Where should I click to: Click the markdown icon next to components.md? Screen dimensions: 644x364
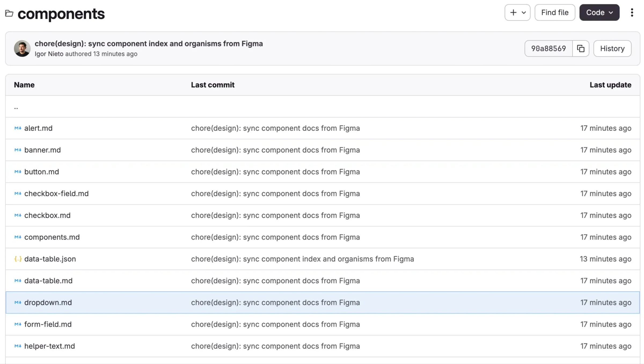pyautogui.click(x=18, y=237)
